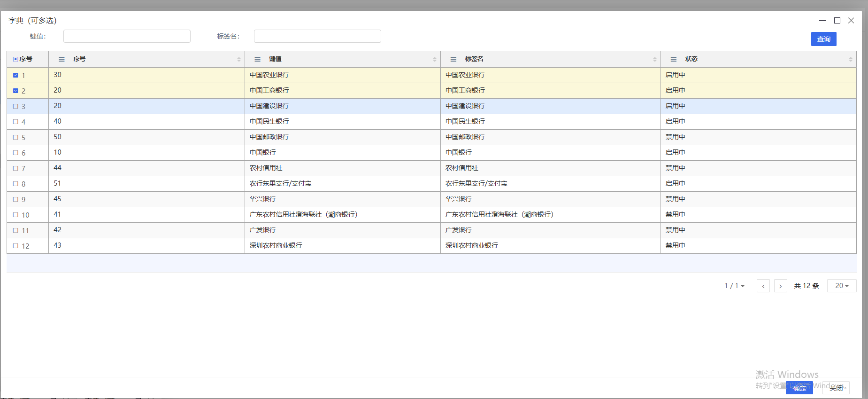Image resolution: width=868 pixels, height=399 pixels.
Task: Confirm selection with 确定 button
Action: (799, 388)
